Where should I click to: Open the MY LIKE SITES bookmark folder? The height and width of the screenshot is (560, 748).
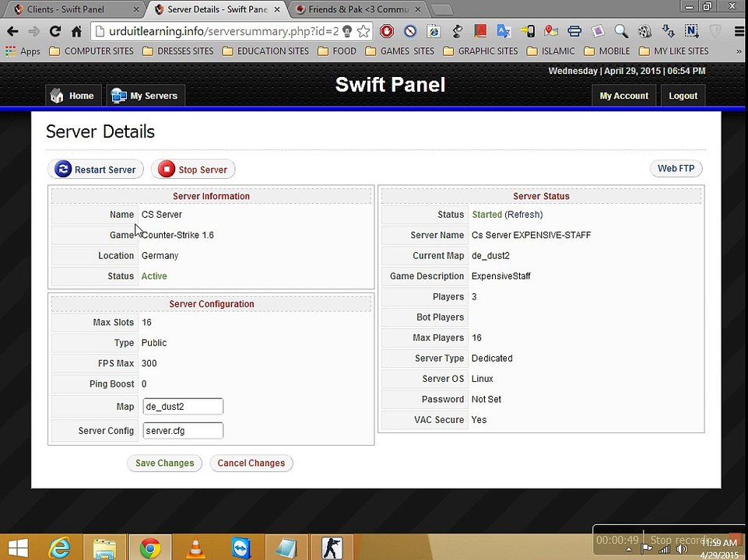673,51
